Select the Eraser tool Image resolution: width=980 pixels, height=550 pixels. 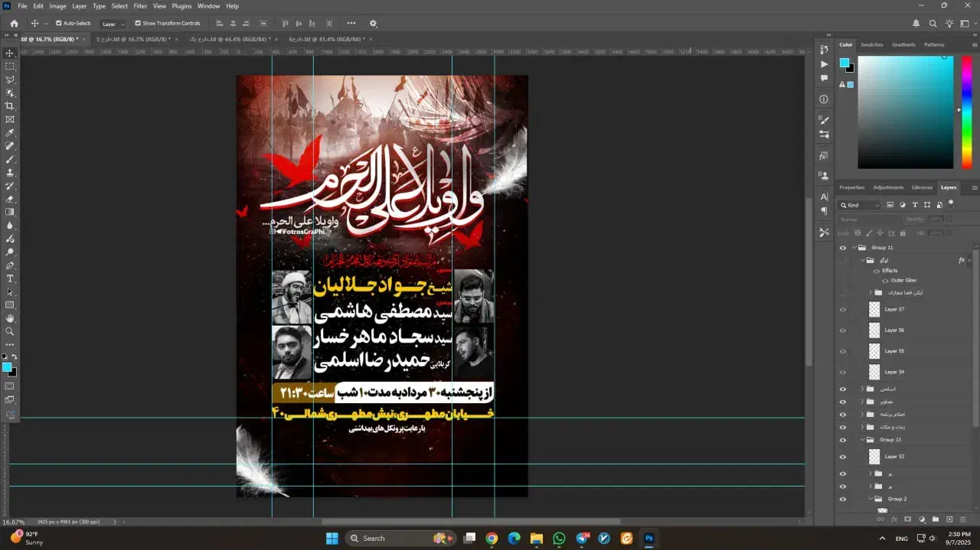[10, 199]
